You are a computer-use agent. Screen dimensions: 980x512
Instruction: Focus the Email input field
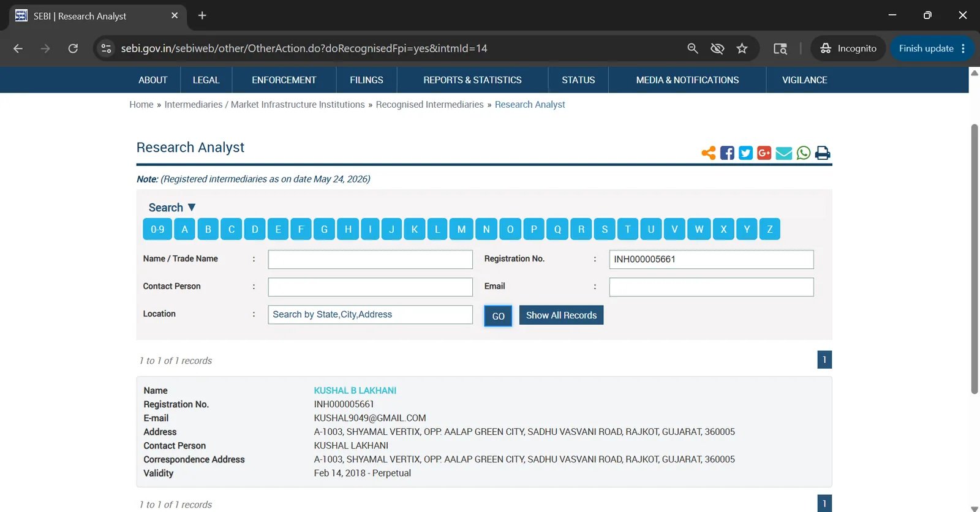click(711, 287)
